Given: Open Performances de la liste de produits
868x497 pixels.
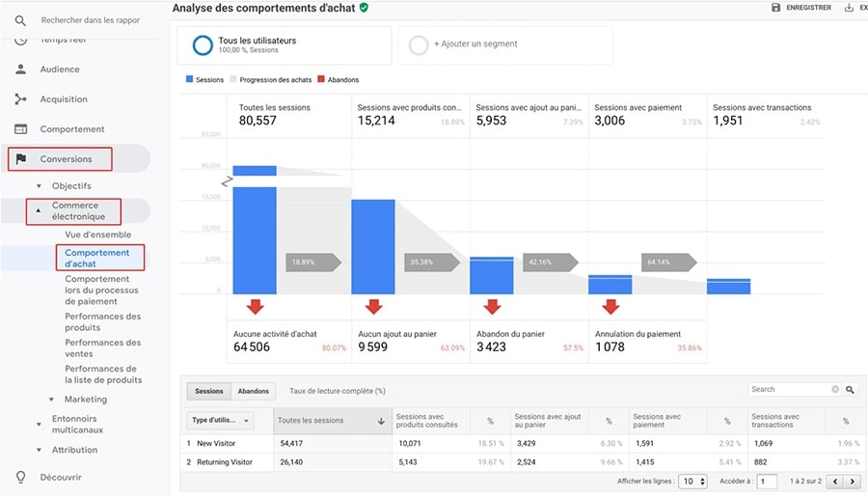Looking at the screenshot, I should point(103,374).
